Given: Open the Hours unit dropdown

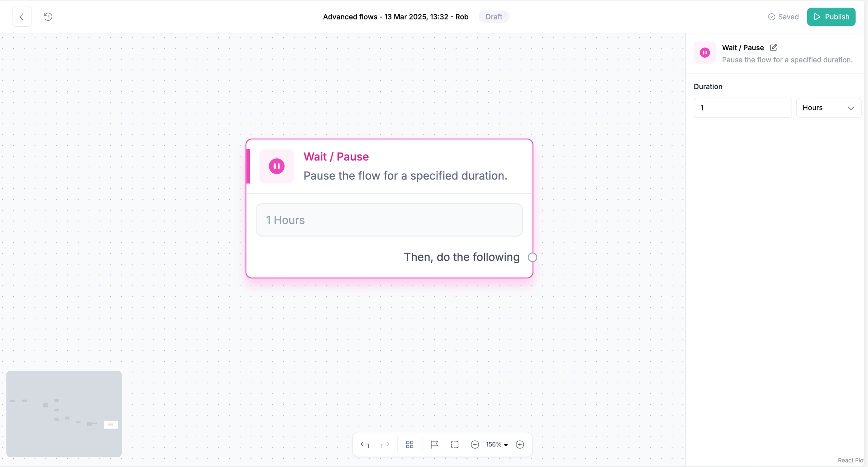Looking at the screenshot, I should coord(828,108).
